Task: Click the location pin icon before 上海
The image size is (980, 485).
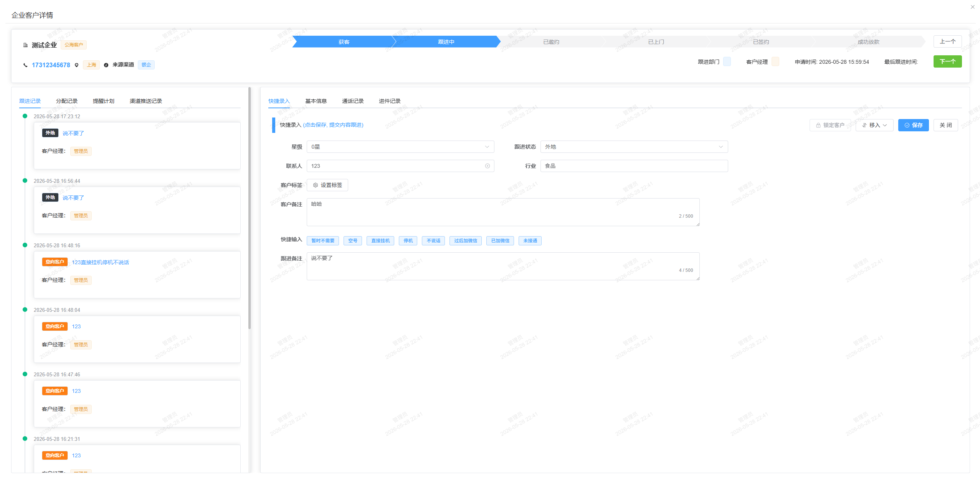Action: pos(76,65)
